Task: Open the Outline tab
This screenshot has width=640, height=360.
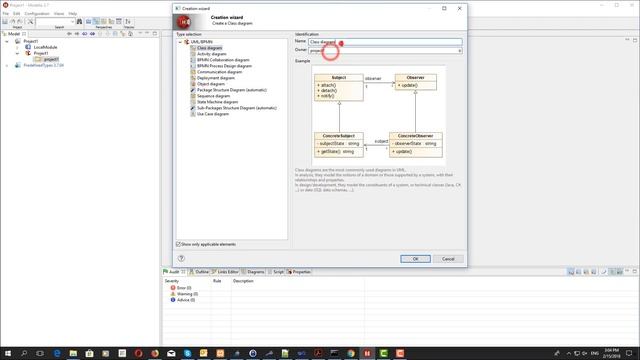Action: (199, 272)
